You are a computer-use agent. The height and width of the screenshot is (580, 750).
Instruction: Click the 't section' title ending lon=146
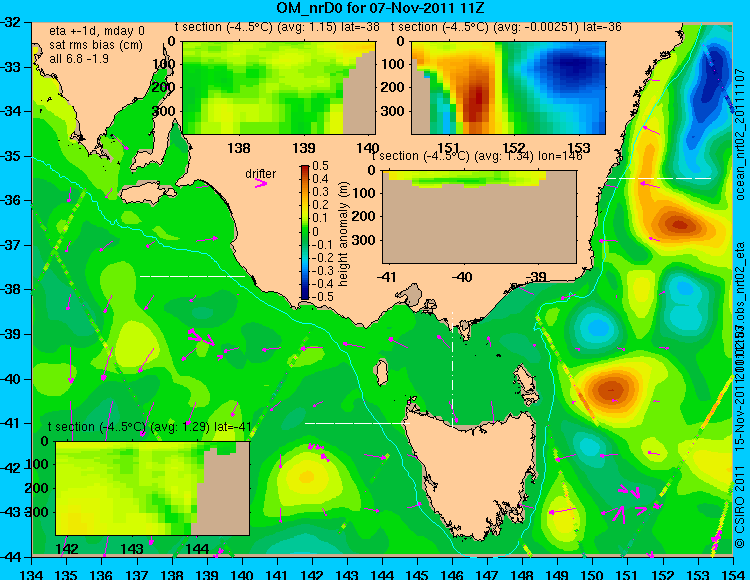[477, 156]
